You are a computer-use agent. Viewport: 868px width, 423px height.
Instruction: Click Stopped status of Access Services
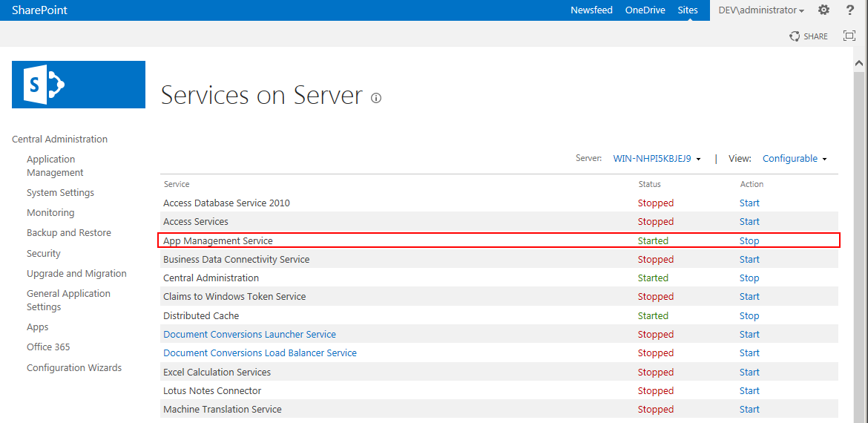pos(656,221)
